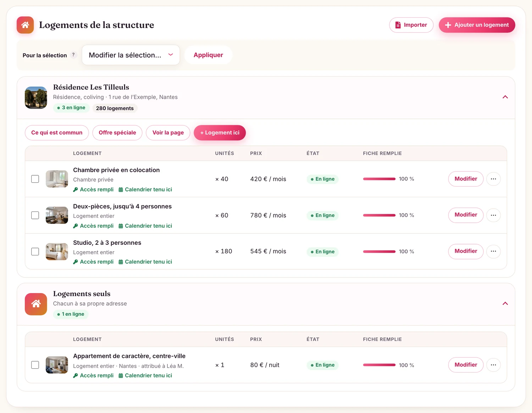Click the 780 € / mois price
The image size is (532, 413).
tap(268, 215)
